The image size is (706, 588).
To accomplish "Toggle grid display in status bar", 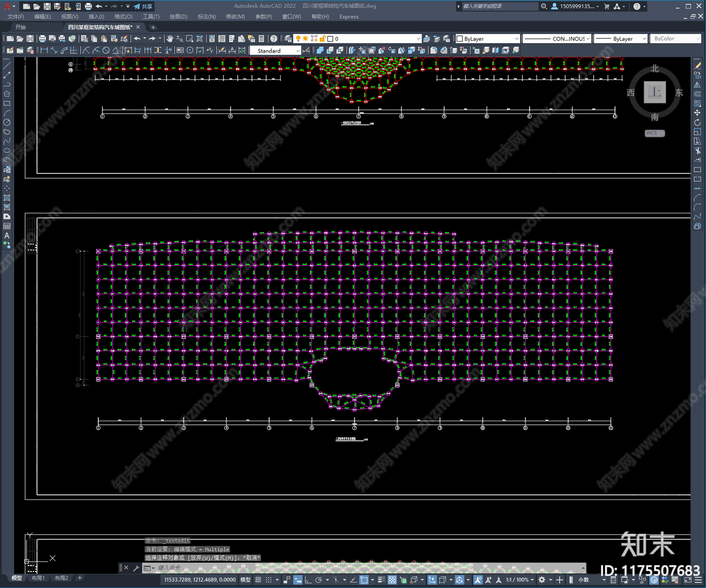I will [259, 580].
